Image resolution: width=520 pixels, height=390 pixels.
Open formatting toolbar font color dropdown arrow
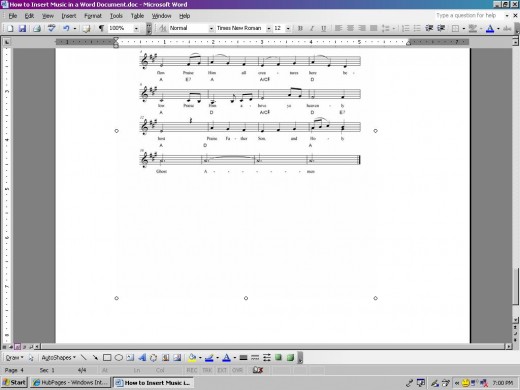pos(498,29)
